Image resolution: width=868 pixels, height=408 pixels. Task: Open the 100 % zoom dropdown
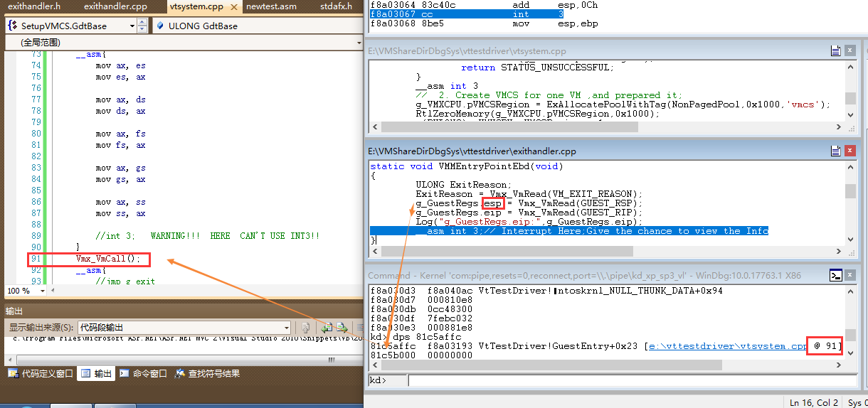coord(44,291)
